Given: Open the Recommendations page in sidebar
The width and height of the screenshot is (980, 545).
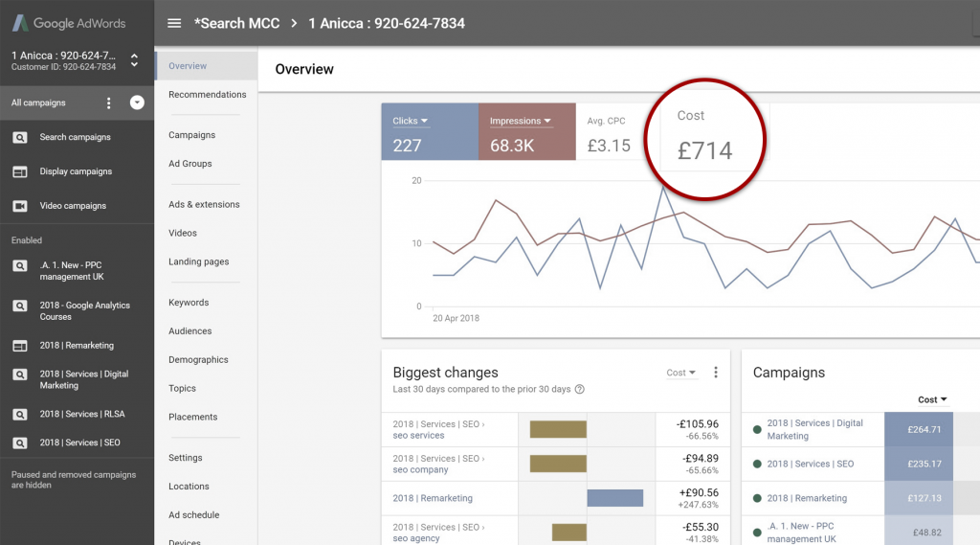Looking at the screenshot, I should click(x=207, y=95).
